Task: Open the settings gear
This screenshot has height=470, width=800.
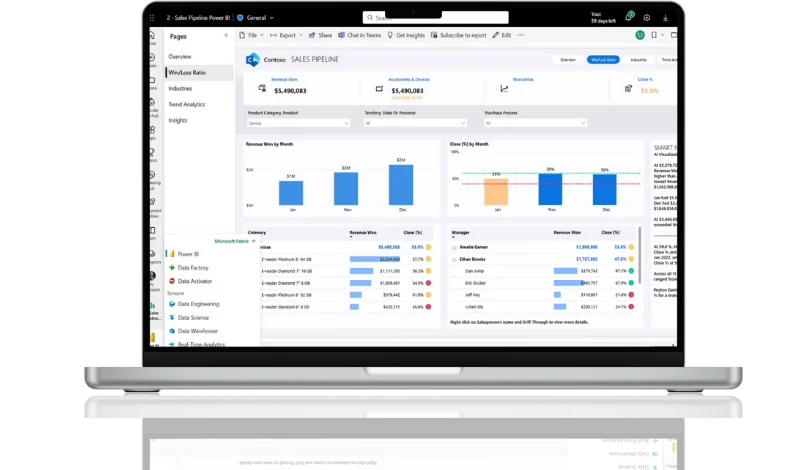Action: click(646, 17)
